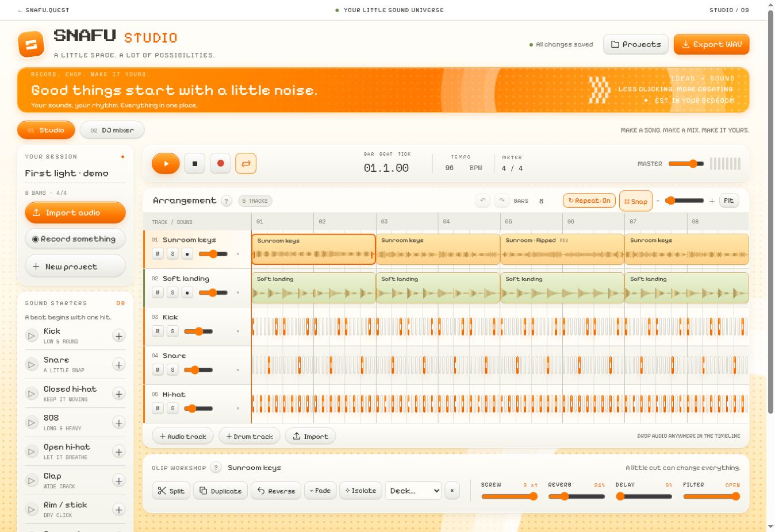Preview the Kick sound starter
The image size is (775, 532).
(x=32, y=336)
